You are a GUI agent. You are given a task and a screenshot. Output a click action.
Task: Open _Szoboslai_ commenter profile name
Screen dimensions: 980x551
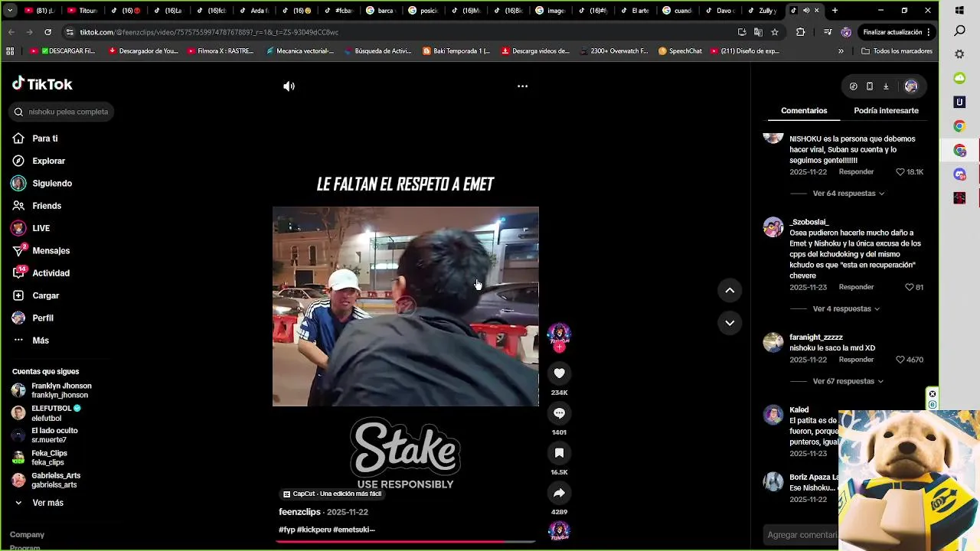click(x=808, y=222)
